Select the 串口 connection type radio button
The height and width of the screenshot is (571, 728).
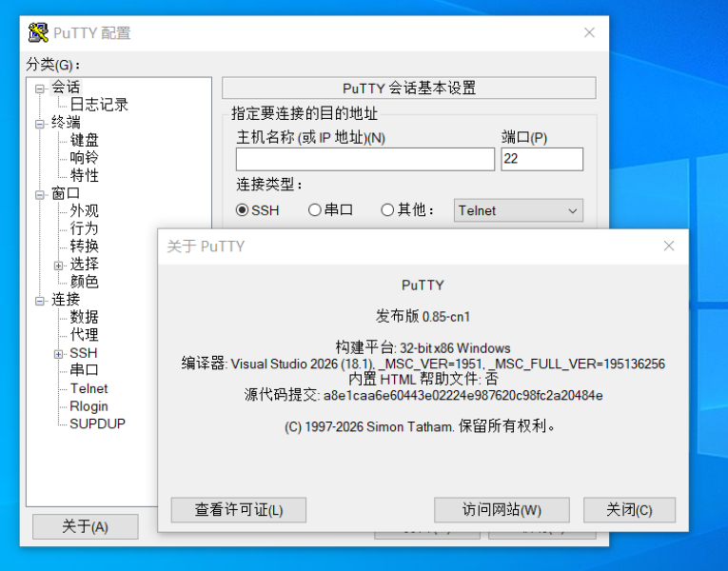(x=315, y=210)
